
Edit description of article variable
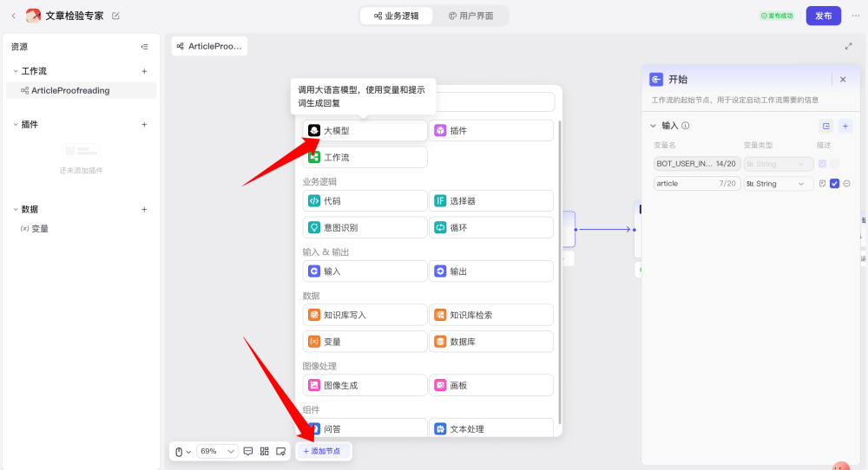coord(823,184)
